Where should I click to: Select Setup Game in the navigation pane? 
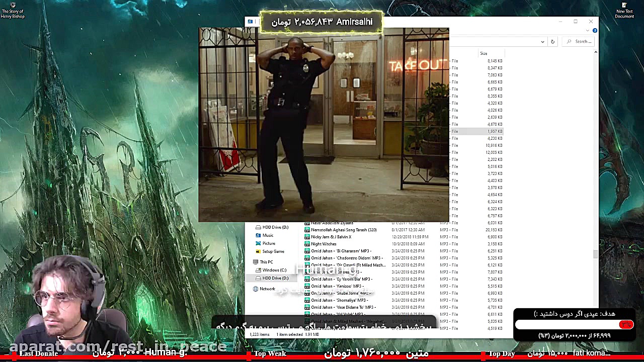click(x=273, y=251)
